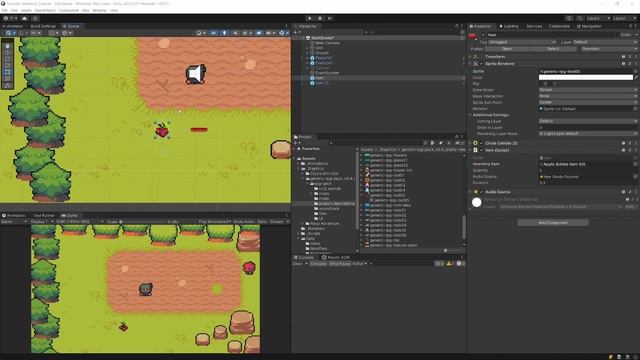Open prefab Overrides dropdown

coord(608,49)
